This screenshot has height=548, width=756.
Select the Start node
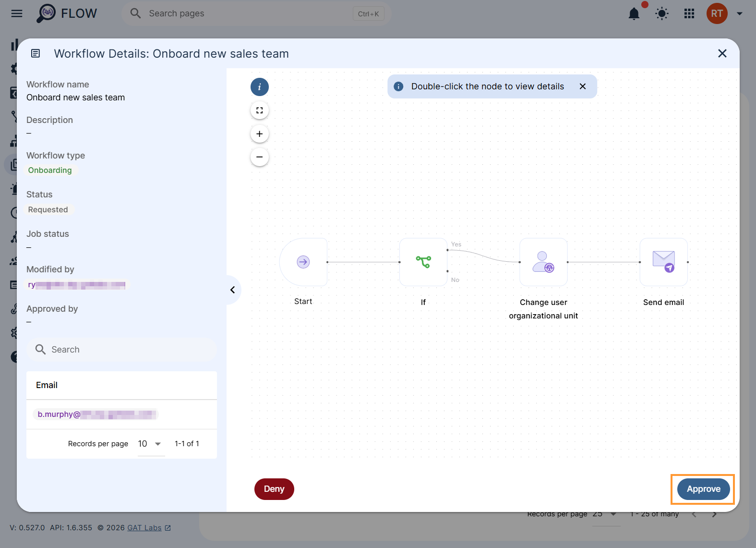(x=303, y=262)
